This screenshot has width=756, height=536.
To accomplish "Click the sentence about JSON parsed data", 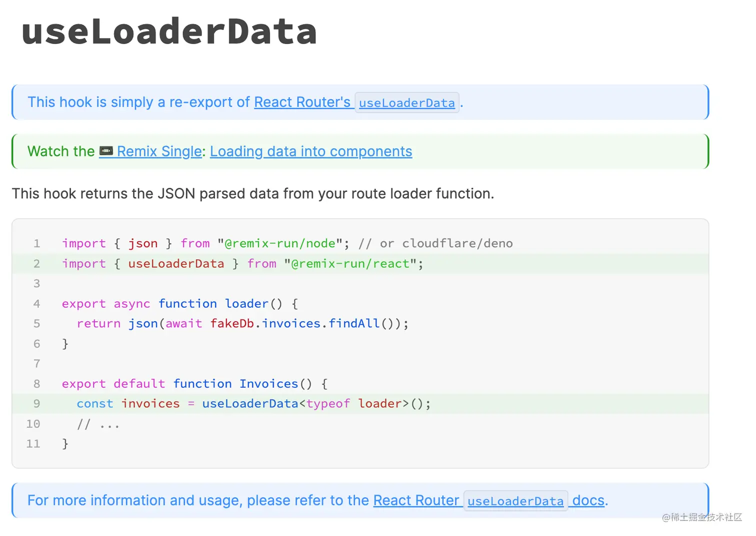I will (253, 193).
